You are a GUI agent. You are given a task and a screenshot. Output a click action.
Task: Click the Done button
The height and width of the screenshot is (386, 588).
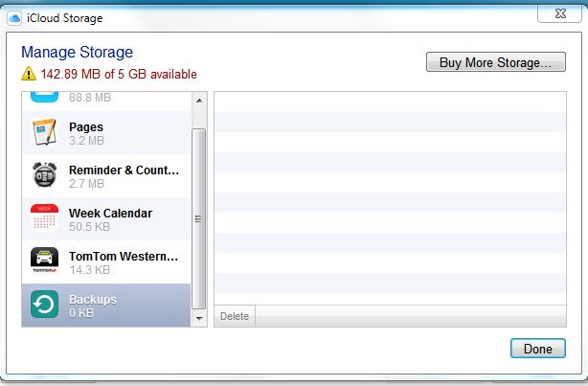coord(538,349)
